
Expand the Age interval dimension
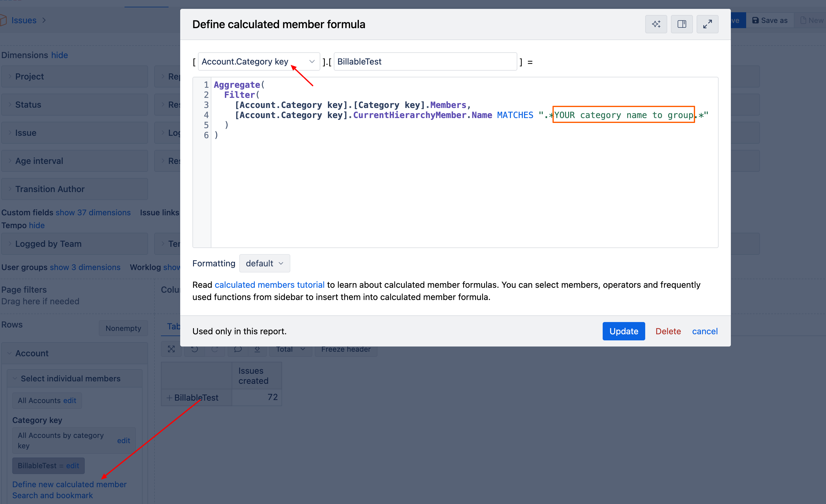[10, 161]
